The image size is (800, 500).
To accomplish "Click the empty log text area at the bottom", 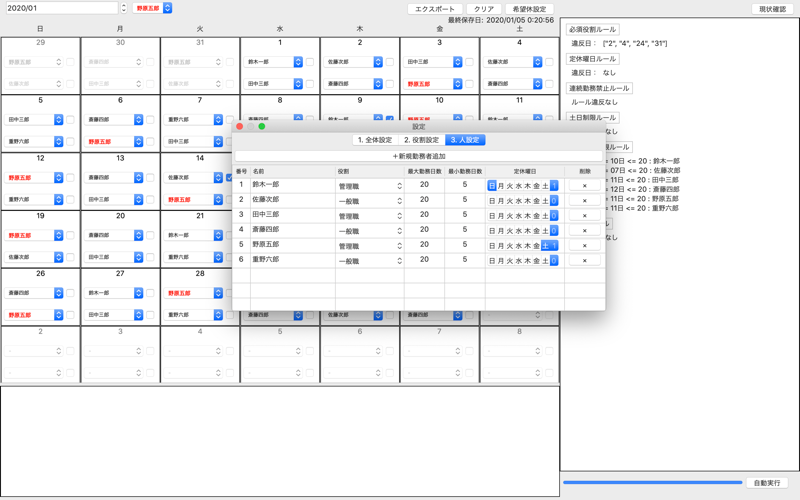I will (280, 441).
